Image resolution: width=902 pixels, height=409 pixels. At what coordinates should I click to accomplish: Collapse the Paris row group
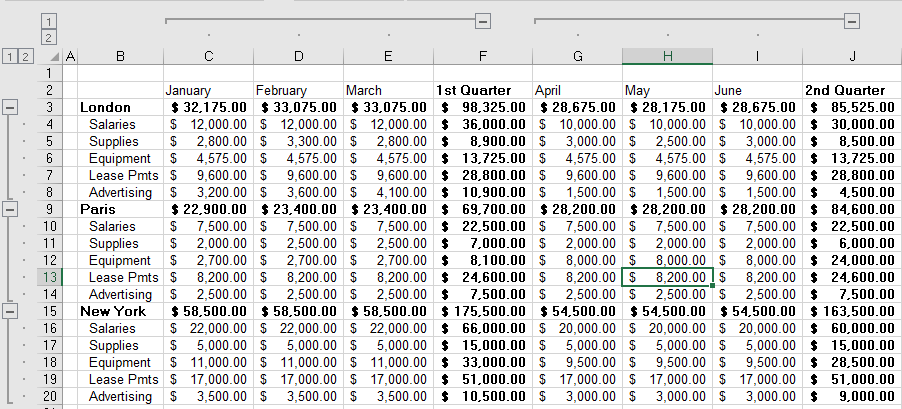[11, 209]
